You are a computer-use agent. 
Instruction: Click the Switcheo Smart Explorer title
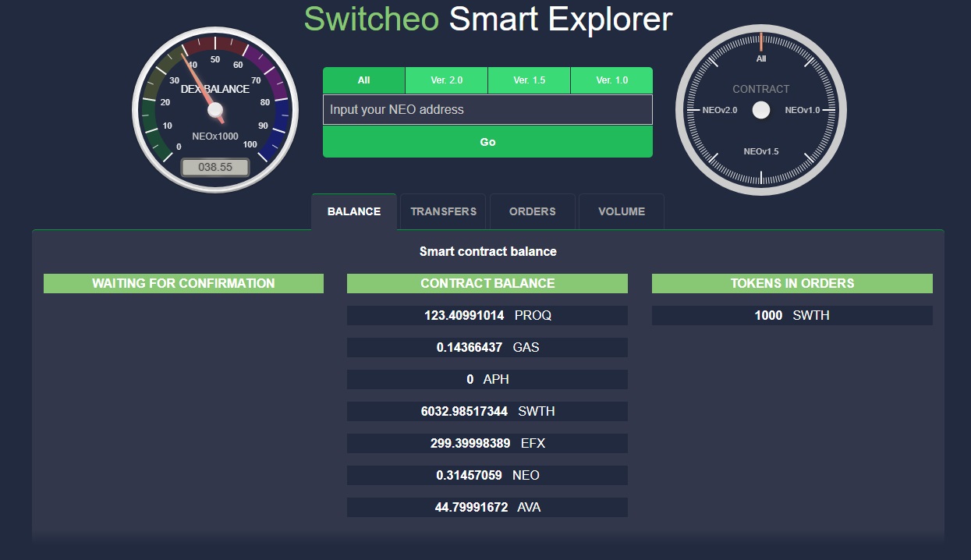(x=487, y=19)
